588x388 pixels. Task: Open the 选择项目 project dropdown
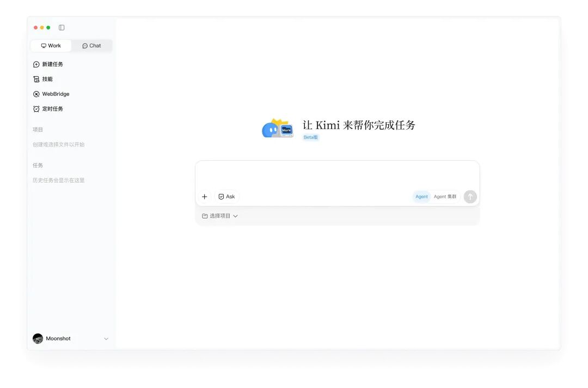pos(220,216)
